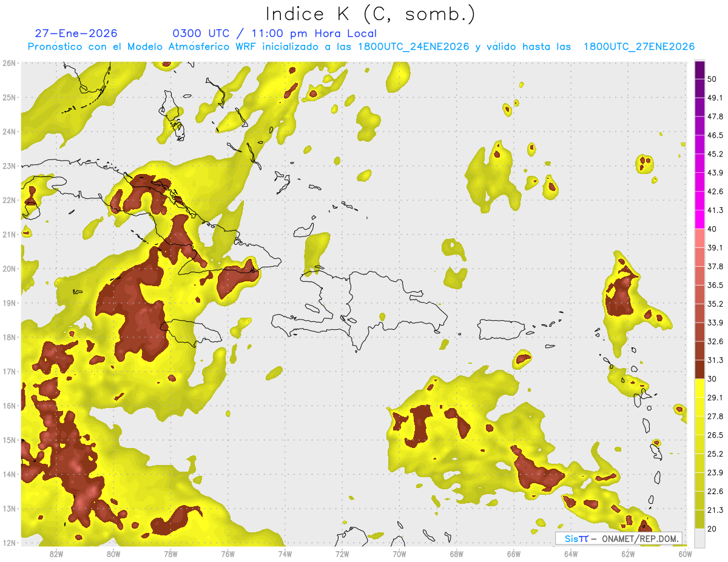Click longitude label 76W
Image resolution: width=728 pixels, height=562 pixels.
tap(227, 554)
